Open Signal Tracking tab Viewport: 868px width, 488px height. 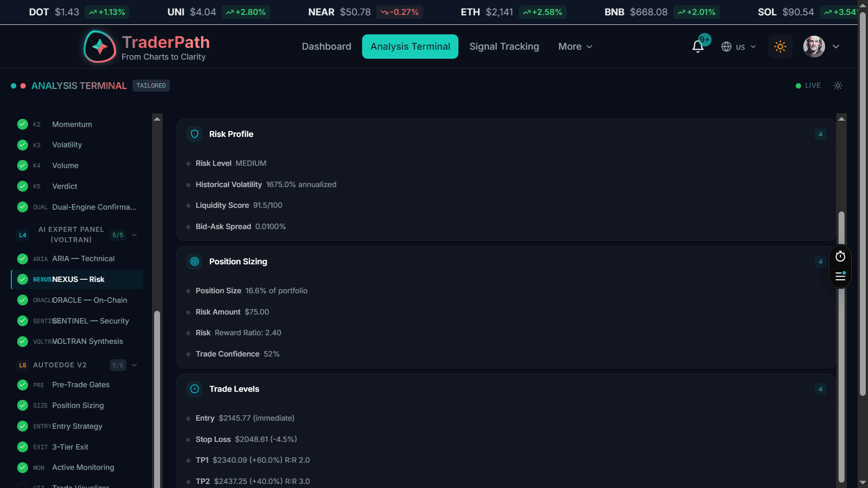click(x=504, y=47)
